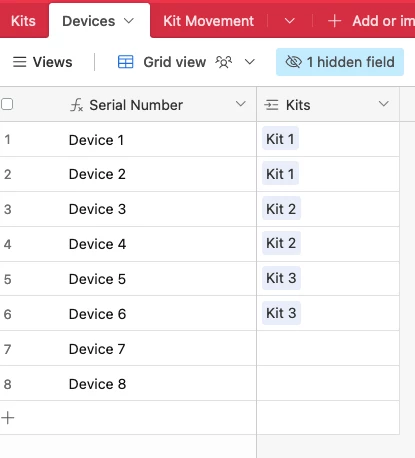Select the Device 5 serial number cell
The height and width of the screenshot is (458, 415).
(128, 279)
